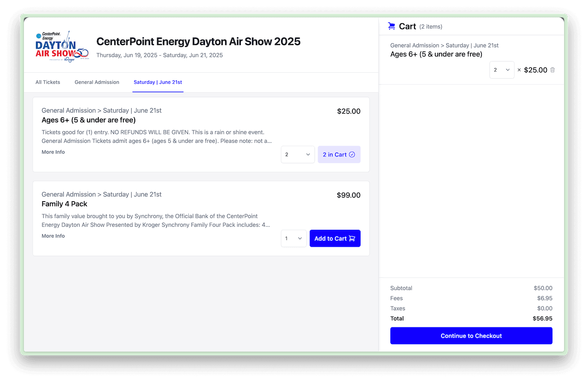Click Continue to Checkout

(x=471, y=336)
